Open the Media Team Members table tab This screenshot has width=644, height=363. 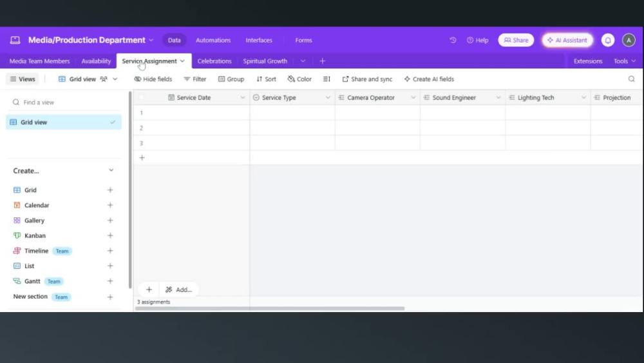tap(39, 61)
